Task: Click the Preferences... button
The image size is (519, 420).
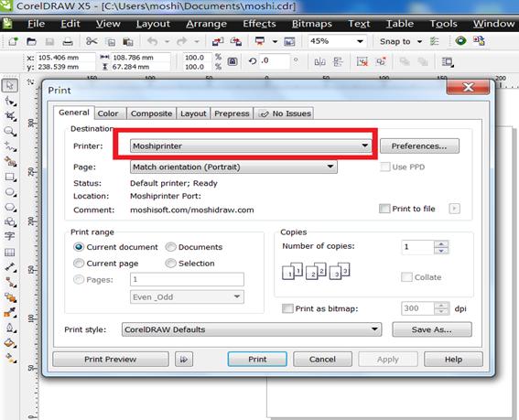Action: 419,146
